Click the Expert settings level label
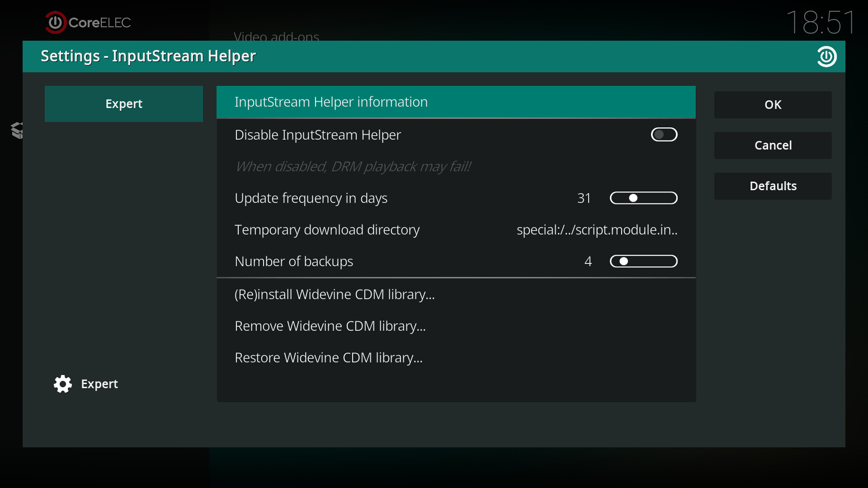The width and height of the screenshot is (868, 488). pos(99,384)
